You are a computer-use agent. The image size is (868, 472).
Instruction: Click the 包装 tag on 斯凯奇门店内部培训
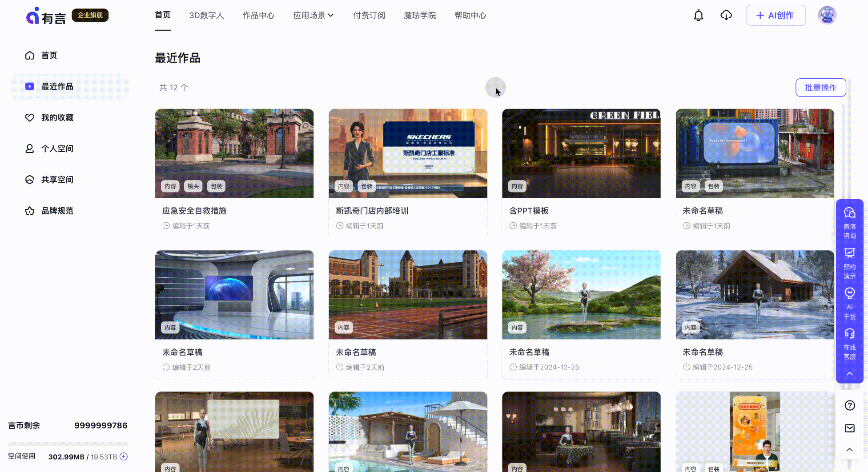(367, 186)
